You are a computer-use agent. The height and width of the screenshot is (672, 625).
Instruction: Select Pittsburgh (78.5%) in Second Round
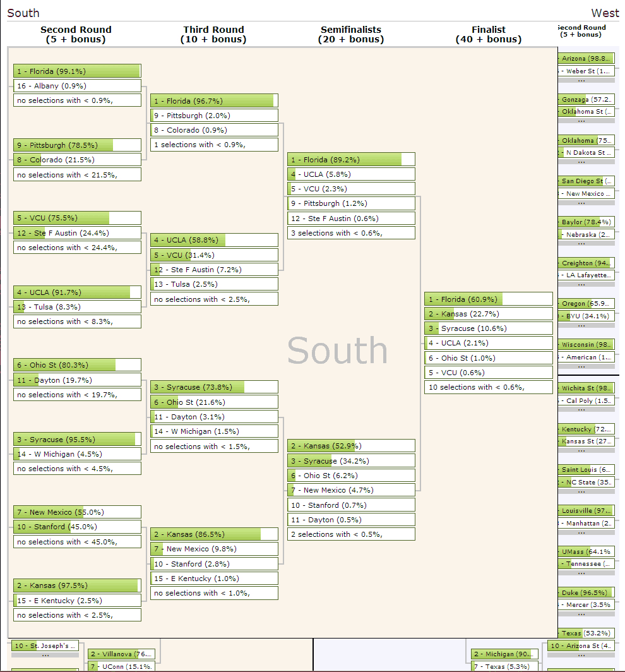coord(77,145)
